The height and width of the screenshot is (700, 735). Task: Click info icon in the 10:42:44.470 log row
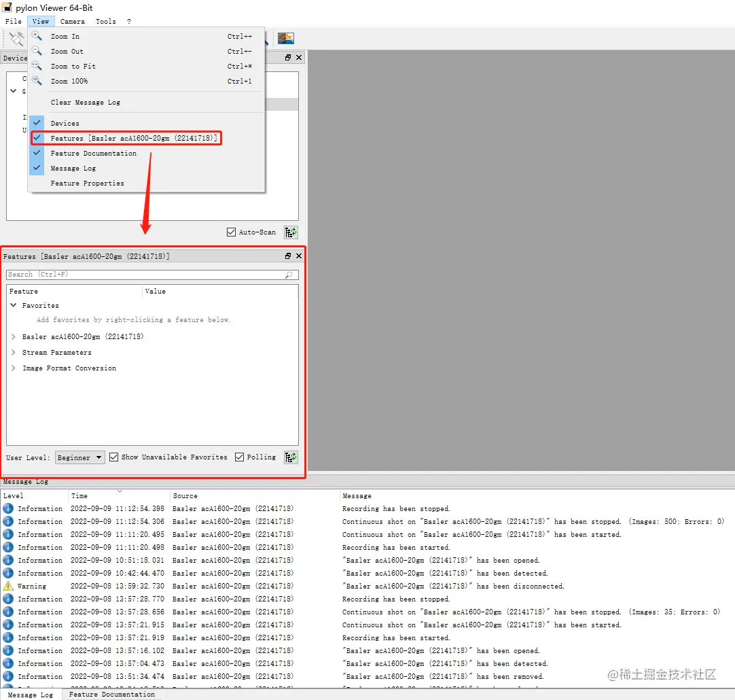pos(8,573)
